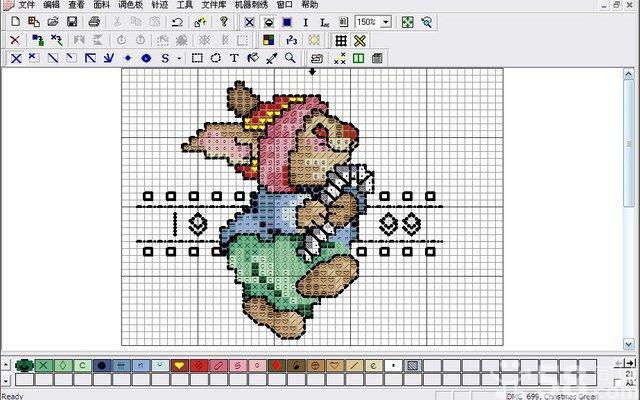640x400 pixels.
Task: Toggle the All checkbox beside palette
Action: point(618,383)
